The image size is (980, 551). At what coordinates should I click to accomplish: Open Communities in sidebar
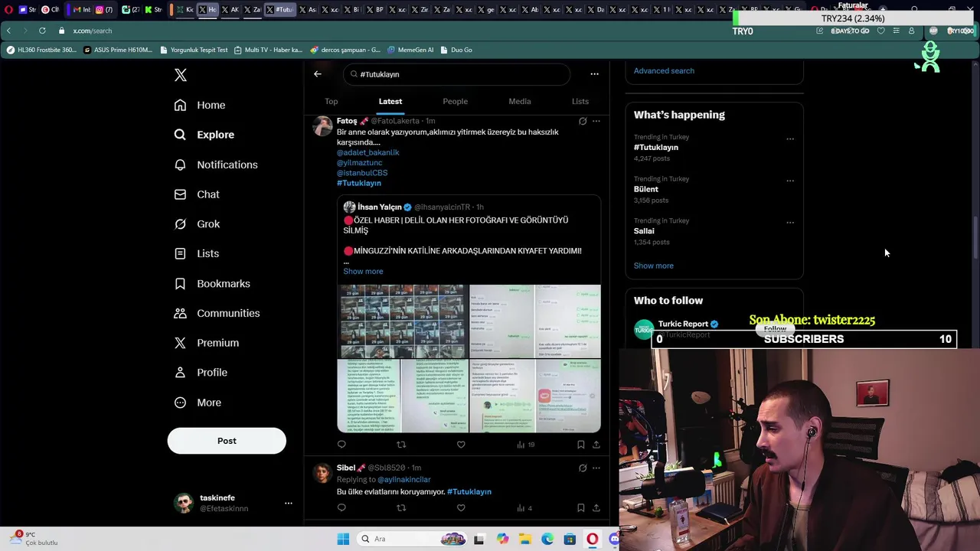(x=217, y=313)
